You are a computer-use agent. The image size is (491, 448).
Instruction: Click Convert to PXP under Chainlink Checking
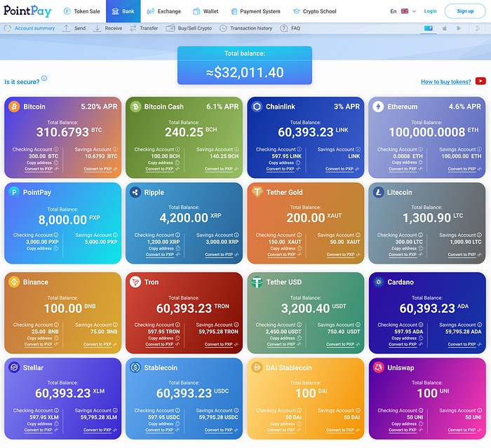click(x=281, y=169)
